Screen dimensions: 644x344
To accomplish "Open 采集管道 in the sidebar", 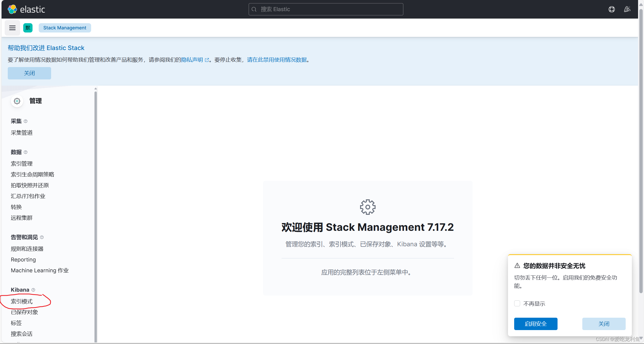I will [22, 133].
